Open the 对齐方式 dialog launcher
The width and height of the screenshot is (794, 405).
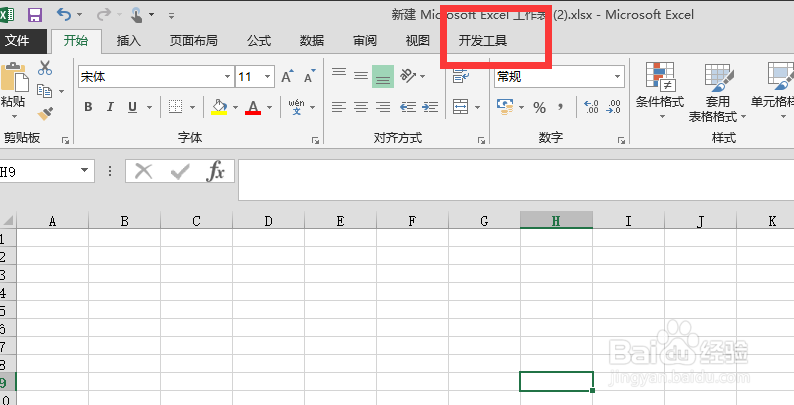coord(481,141)
